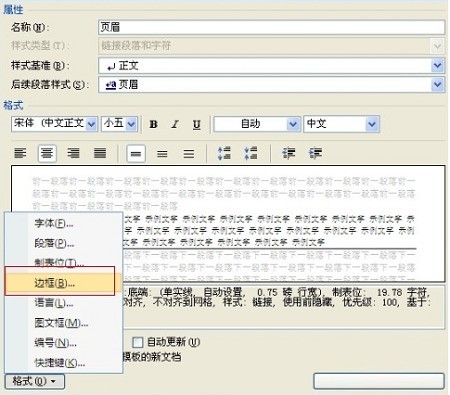
Task: Click the 名称 input field containing 页眉
Action: tap(272, 27)
